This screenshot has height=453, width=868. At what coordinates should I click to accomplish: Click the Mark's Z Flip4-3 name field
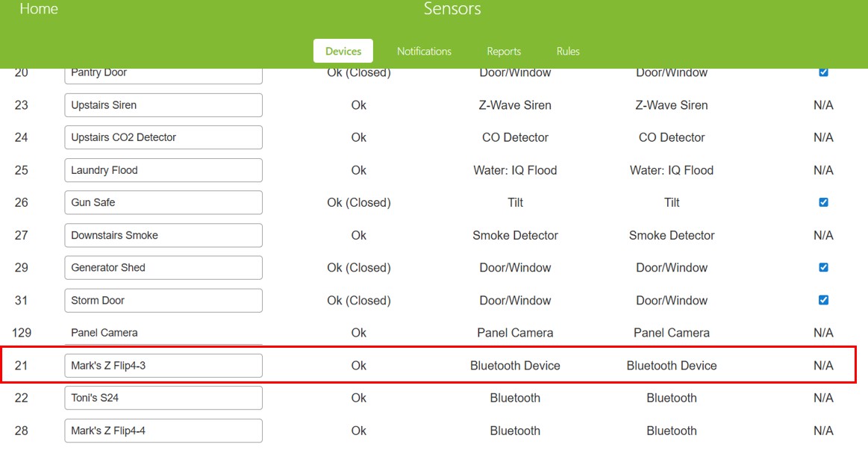(163, 366)
